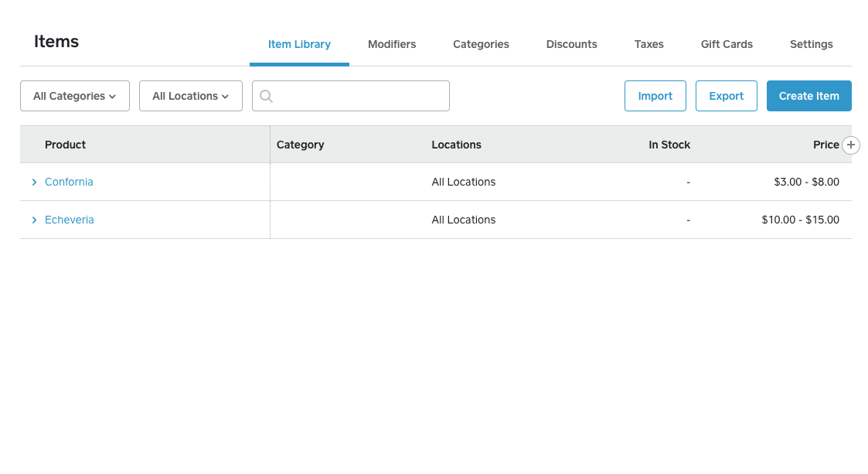Expand the Echeveria item row chevron
868x474 pixels.
tap(34, 220)
